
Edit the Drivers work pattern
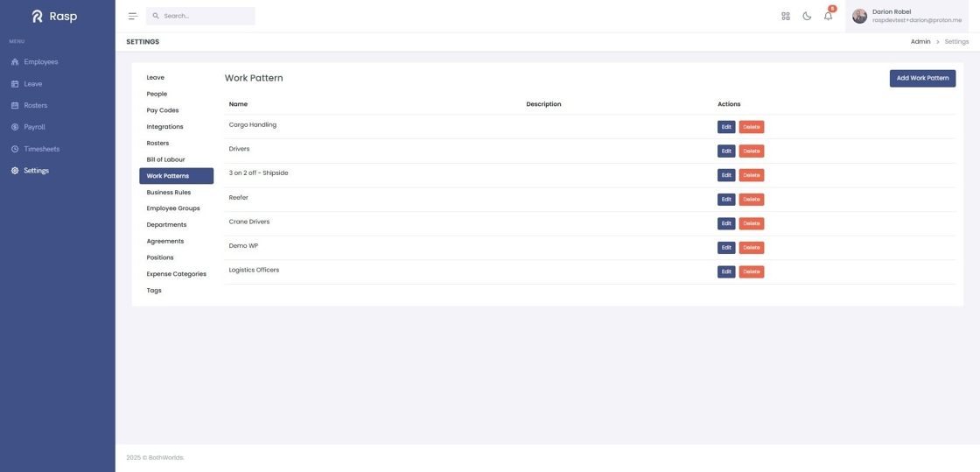click(x=726, y=151)
